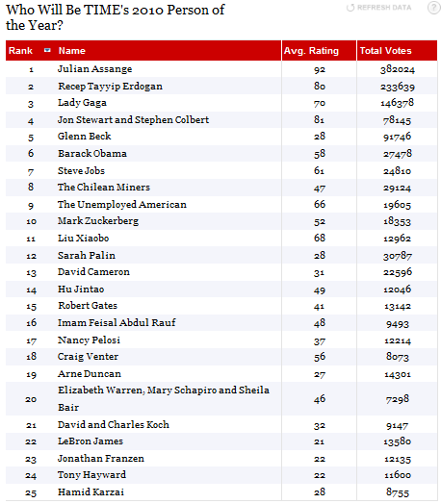Image resolution: width=441 pixels, height=504 pixels.
Task: Click the REFRESH DATA text button
Action: pyautogui.click(x=384, y=8)
